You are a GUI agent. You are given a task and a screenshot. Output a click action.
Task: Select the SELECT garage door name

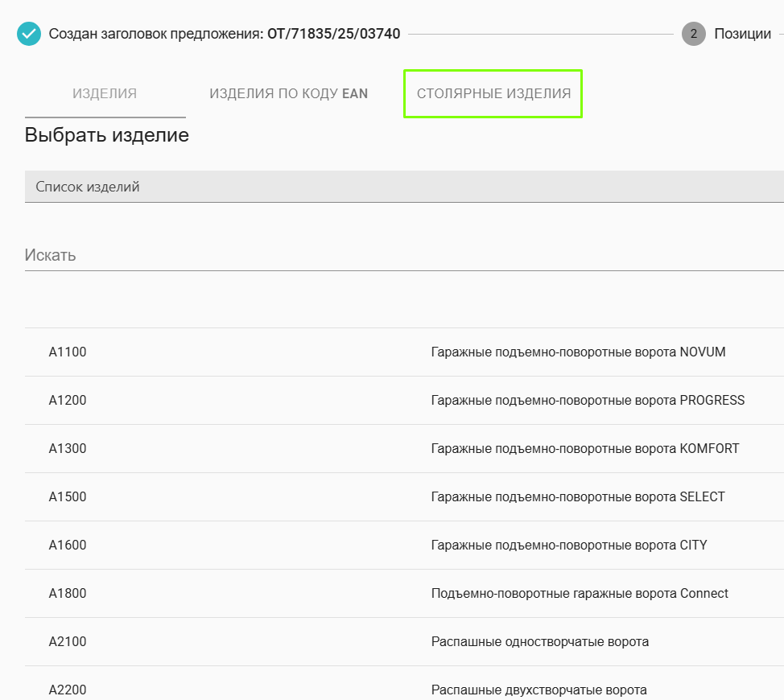pyautogui.click(x=578, y=496)
